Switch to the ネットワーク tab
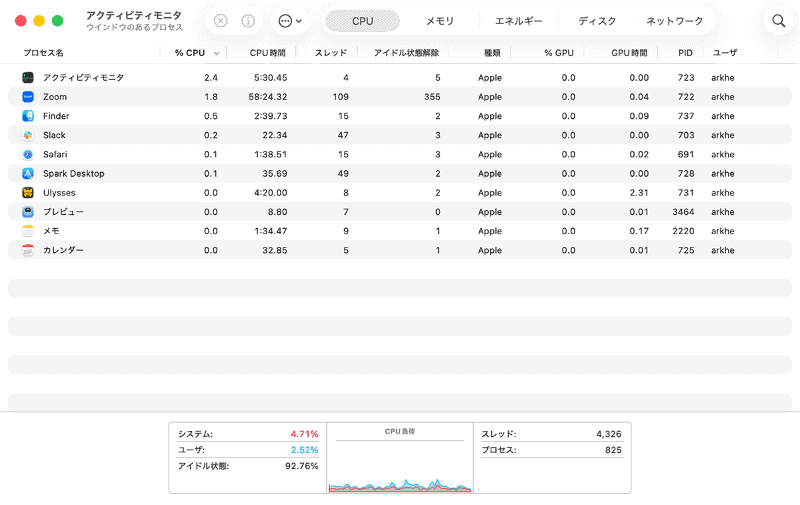This screenshot has height=505, width=800. click(x=674, y=21)
